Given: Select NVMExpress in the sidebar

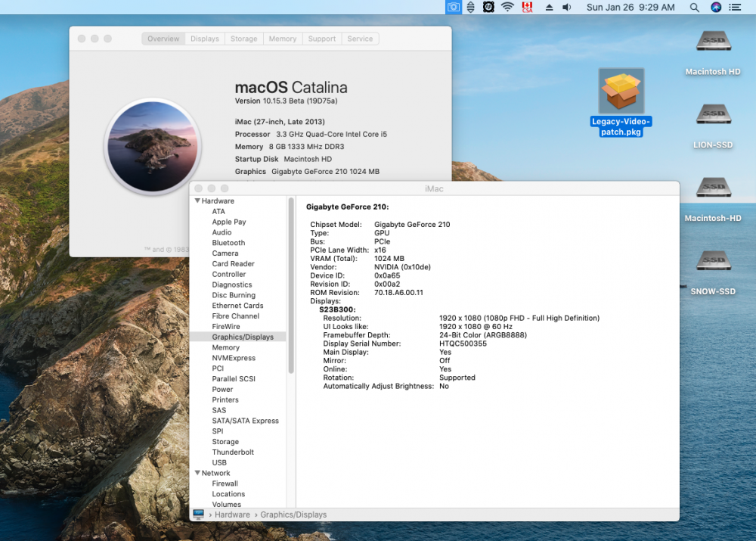Looking at the screenshot, I should (234, 358).
